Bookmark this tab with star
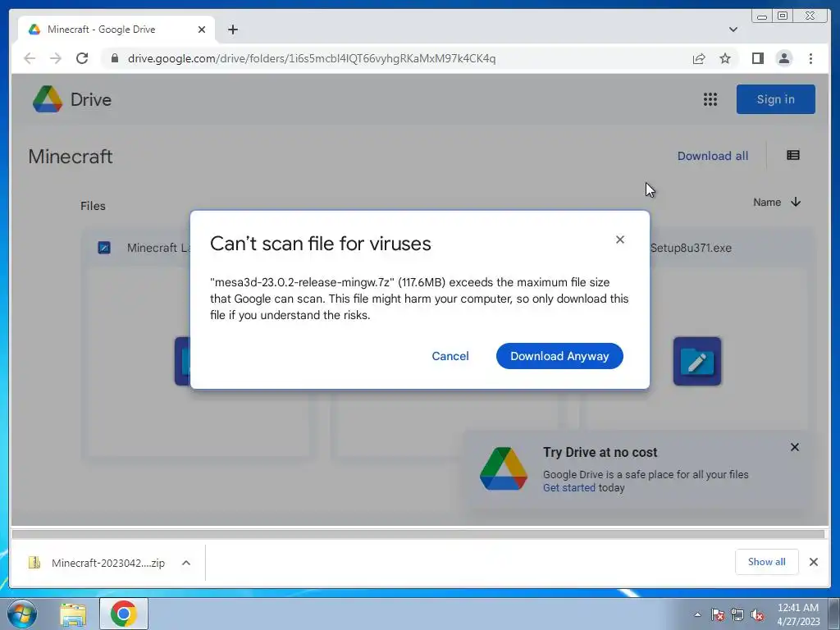Image resolution: width=840 pixels, height=630 pixels. pyautogui.click(x=725, y=58)
